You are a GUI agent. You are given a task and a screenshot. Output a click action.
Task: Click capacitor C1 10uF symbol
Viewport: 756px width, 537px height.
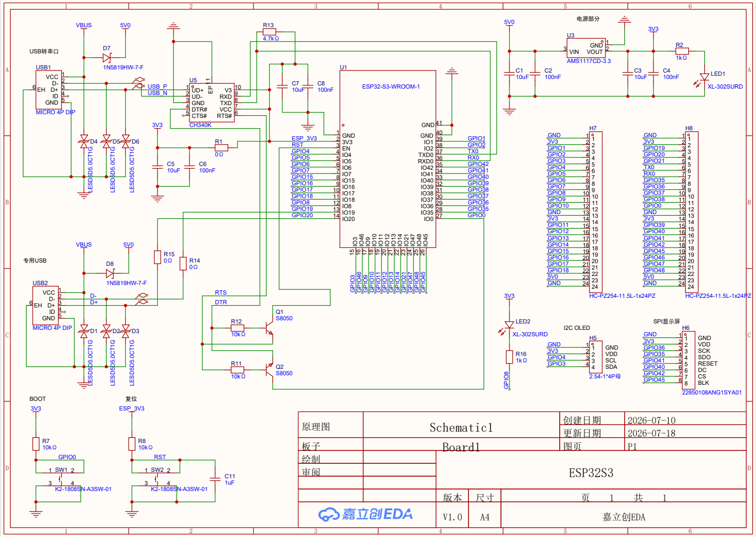coord(510,74)
